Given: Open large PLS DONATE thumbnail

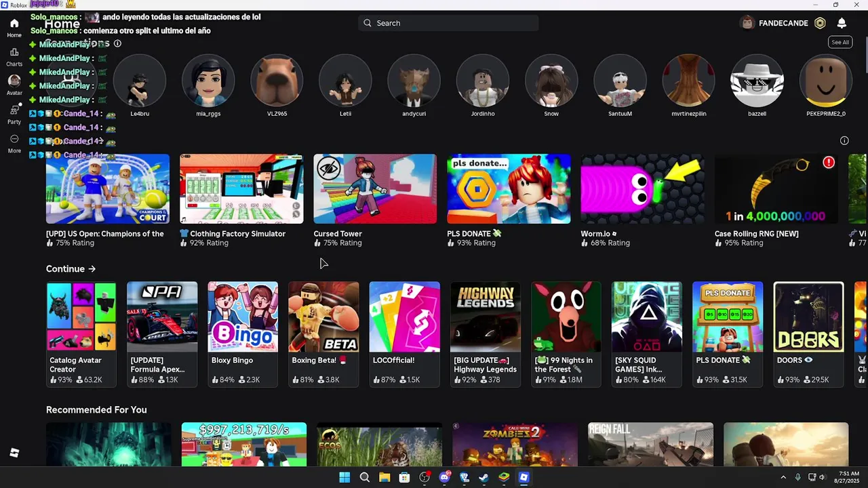Looking at the screenshot, I should (x=509, y=188).
